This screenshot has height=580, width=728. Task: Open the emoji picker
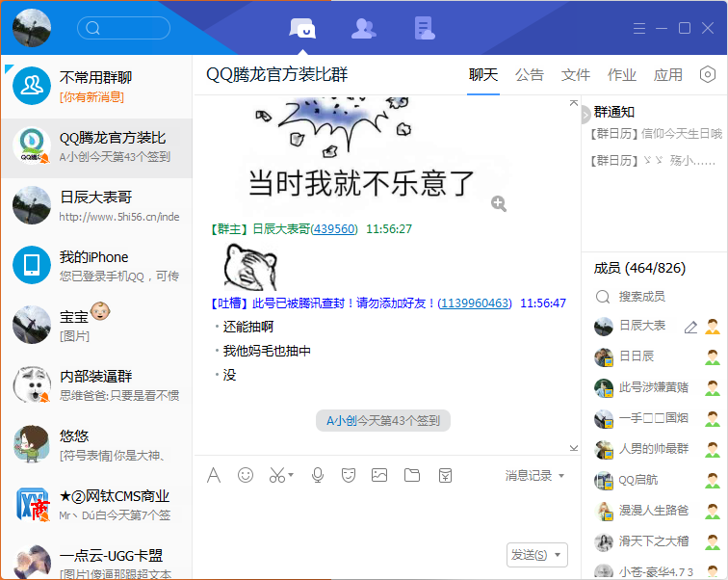(246, 475)
